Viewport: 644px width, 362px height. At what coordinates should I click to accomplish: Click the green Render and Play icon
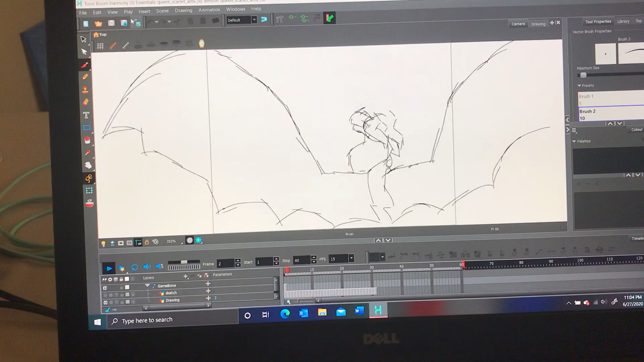[329, 18]
